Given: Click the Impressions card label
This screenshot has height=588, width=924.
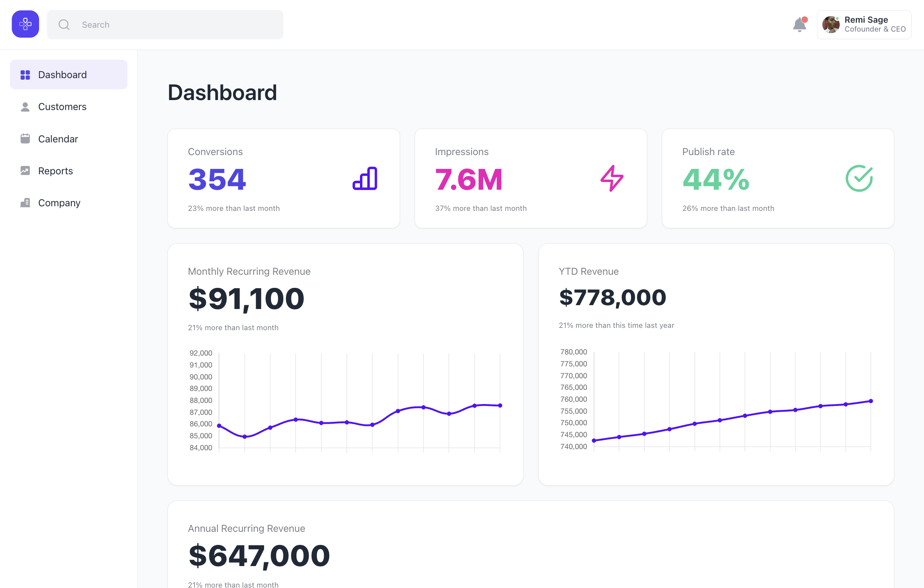Looking at the screenshot, I should 462,152.
